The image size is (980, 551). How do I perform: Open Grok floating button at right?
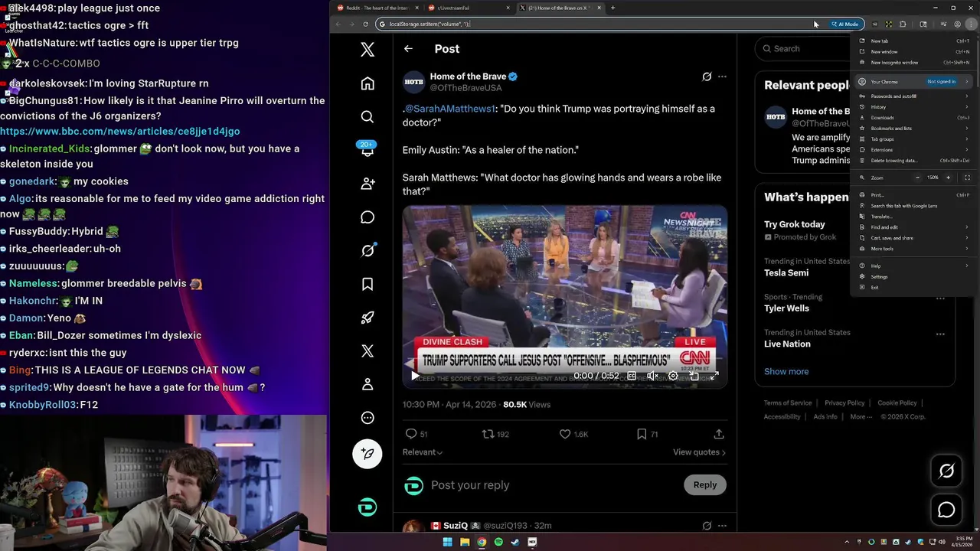pyautogui.click(x=946, y=471)
